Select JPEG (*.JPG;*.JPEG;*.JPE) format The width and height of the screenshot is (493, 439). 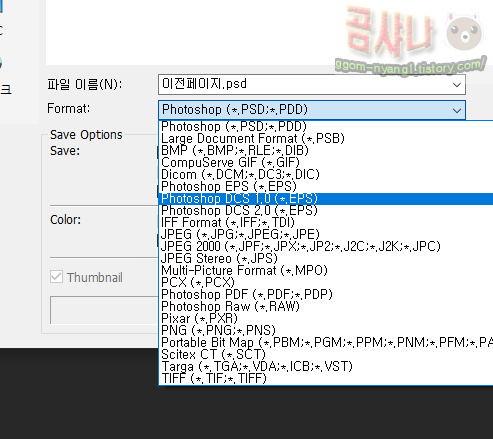tap(326, 235)
